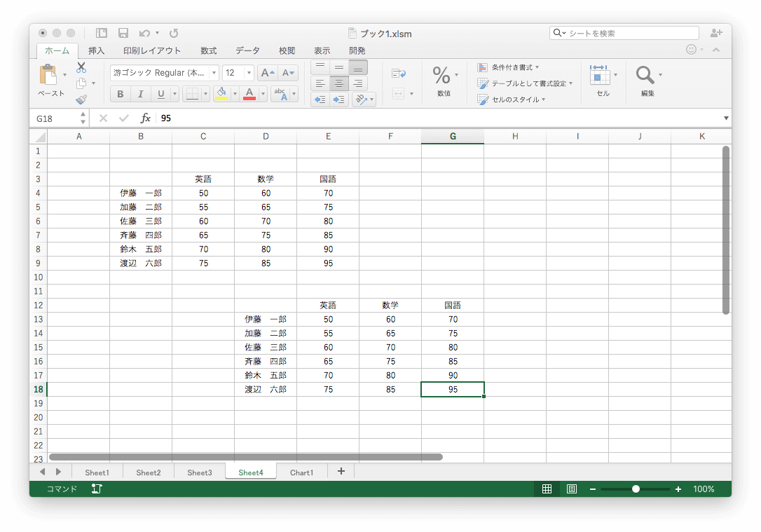Switch to the ホーム ribbon tab

pos(57,50)
